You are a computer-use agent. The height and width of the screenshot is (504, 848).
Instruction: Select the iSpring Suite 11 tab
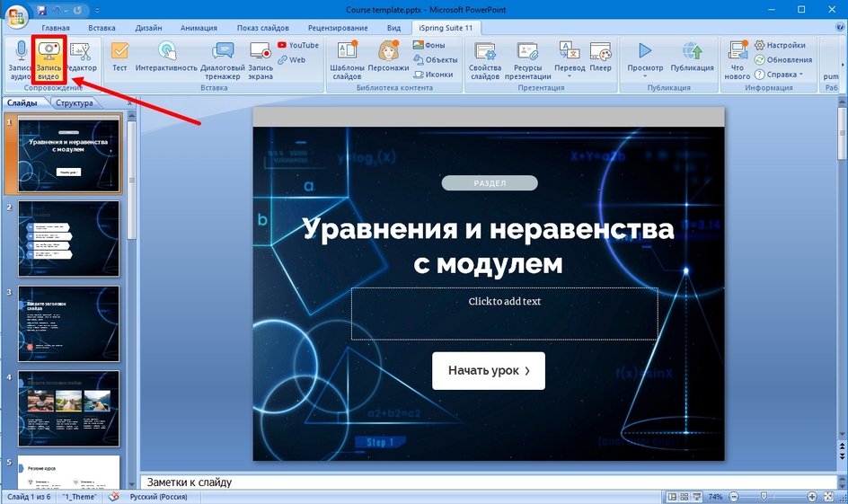[x=446, y=28]
